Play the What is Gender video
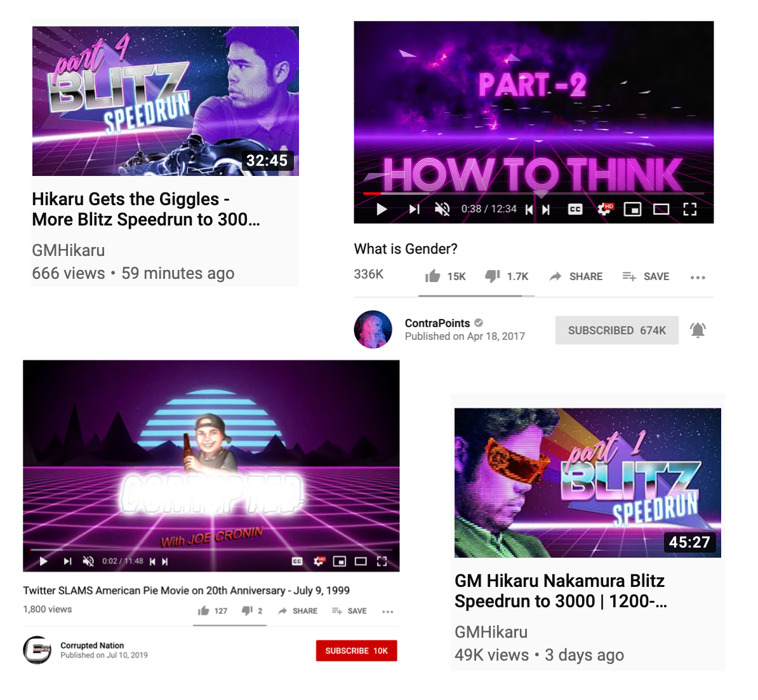This screenshot has width=758, height=700. [x=382, y=210]
